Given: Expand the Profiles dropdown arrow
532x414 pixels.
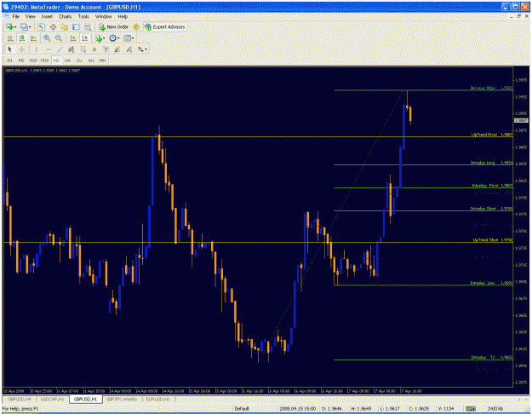Looking at the screenshot, I should point(30,26).
